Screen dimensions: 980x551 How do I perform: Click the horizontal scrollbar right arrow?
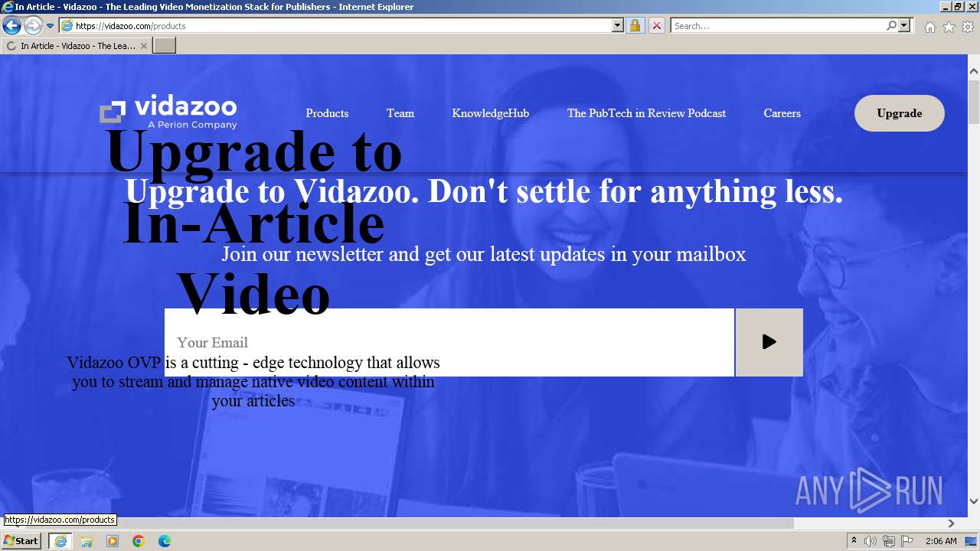click(951, 523)
